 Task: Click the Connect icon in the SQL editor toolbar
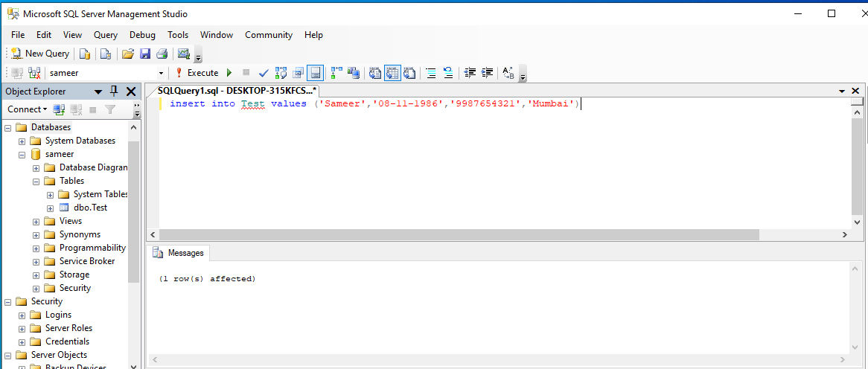[x=17, y=72]
